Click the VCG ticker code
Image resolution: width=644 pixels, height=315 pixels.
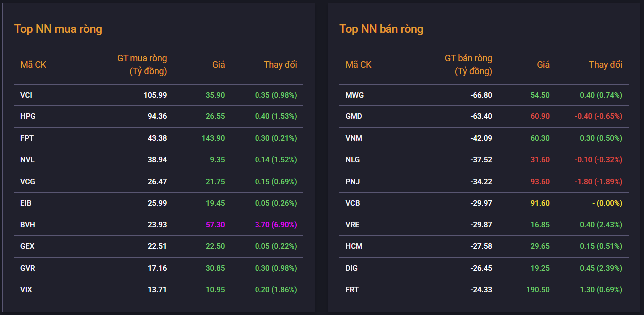28,181
